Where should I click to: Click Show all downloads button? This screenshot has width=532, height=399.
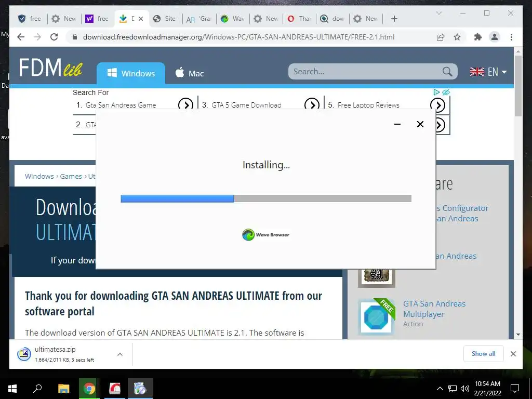pos(484,354)
